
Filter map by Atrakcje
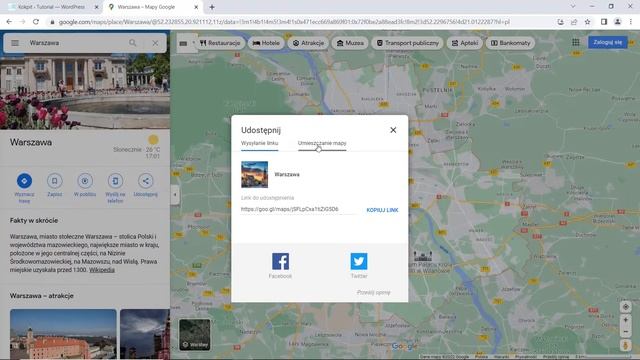pos(308,43)
